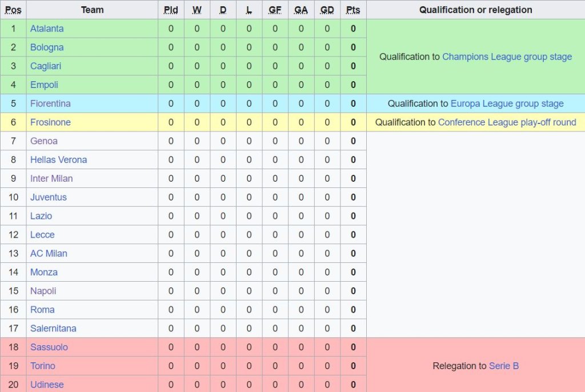Image resolution: width=585 pixels, height=392 pixels.
Task: Open the Napoli team page
Action: tap(43, 291)
